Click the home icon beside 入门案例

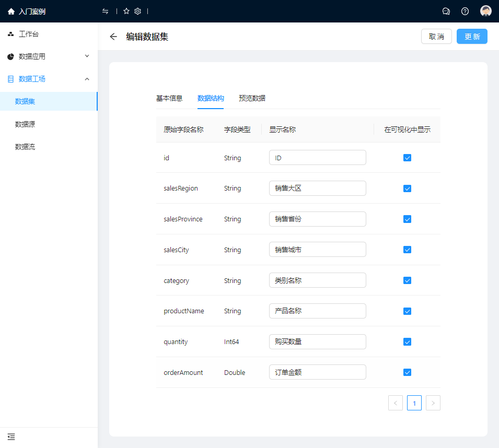[x=11, y=11]
